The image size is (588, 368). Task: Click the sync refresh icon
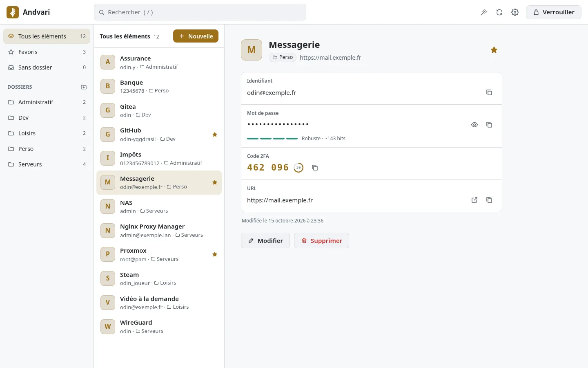click(x=499, y=12)
